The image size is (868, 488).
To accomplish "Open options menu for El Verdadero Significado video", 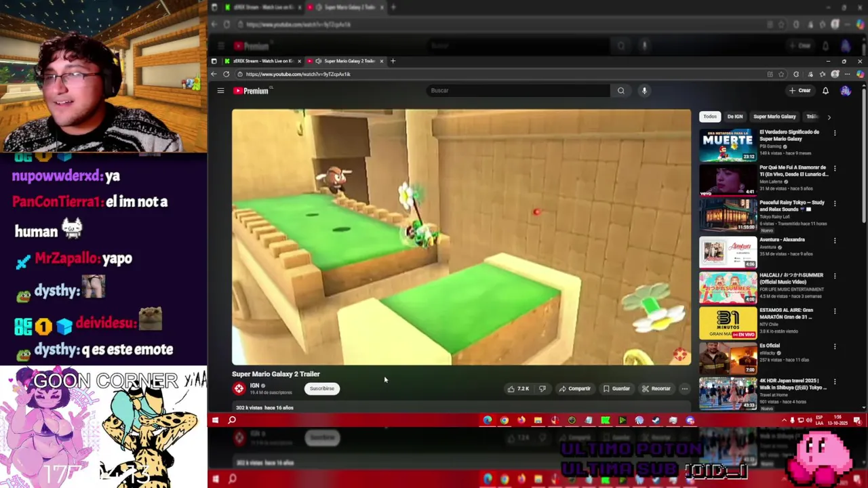I will point(835,133).
